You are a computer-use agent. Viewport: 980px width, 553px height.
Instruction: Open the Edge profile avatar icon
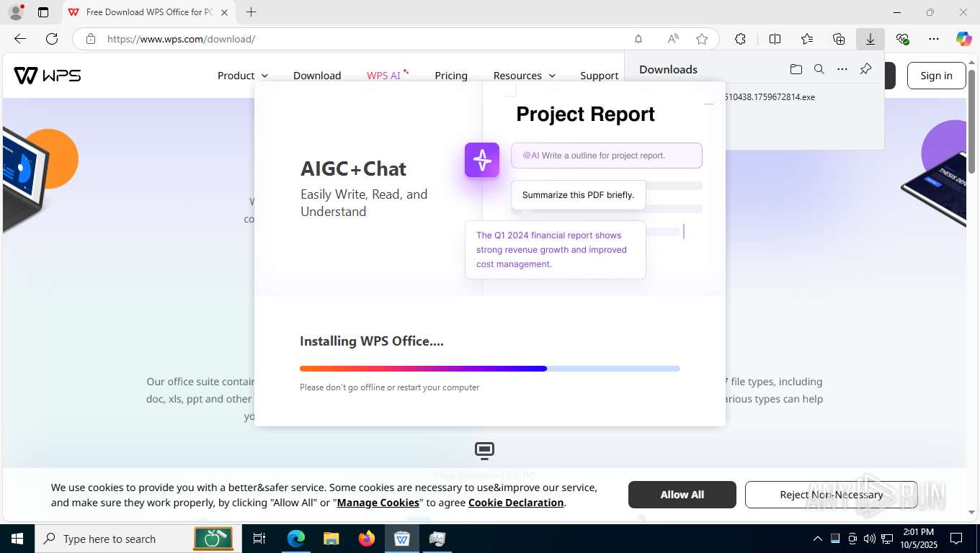(x=15, y=12)
